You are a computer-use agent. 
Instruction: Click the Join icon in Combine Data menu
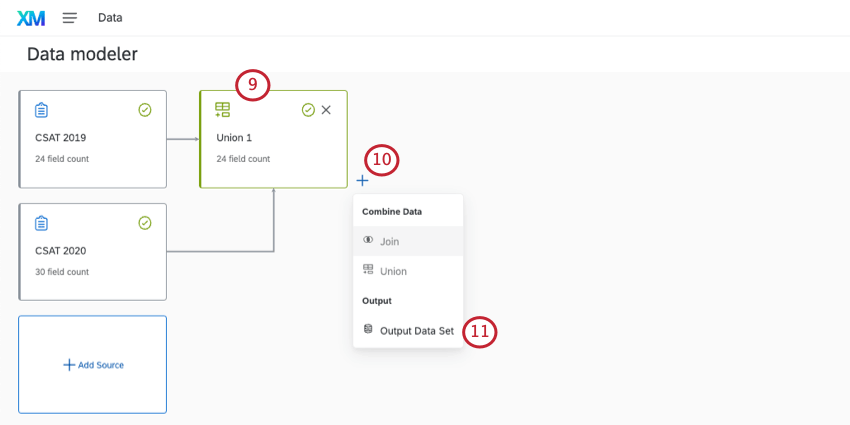coord(368,240)
